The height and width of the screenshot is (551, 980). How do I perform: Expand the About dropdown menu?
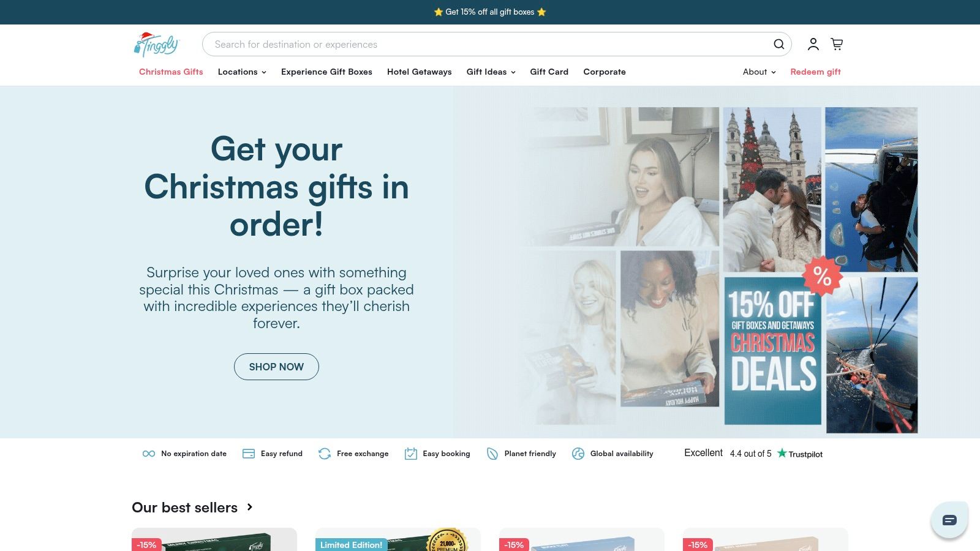(x=759, y=72)
